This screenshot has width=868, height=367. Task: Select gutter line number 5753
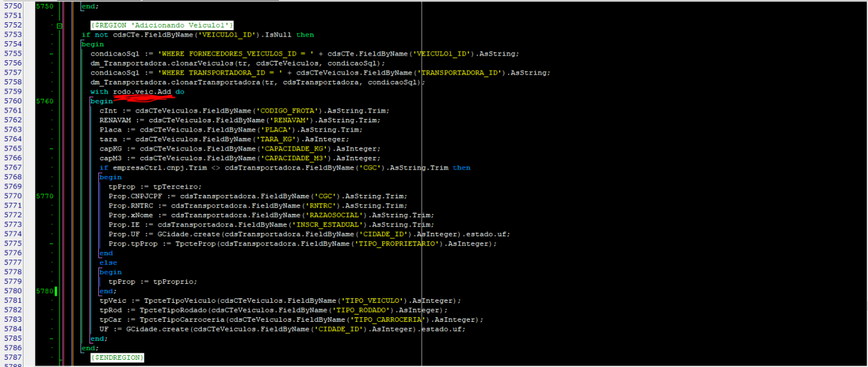pos(12,35)
